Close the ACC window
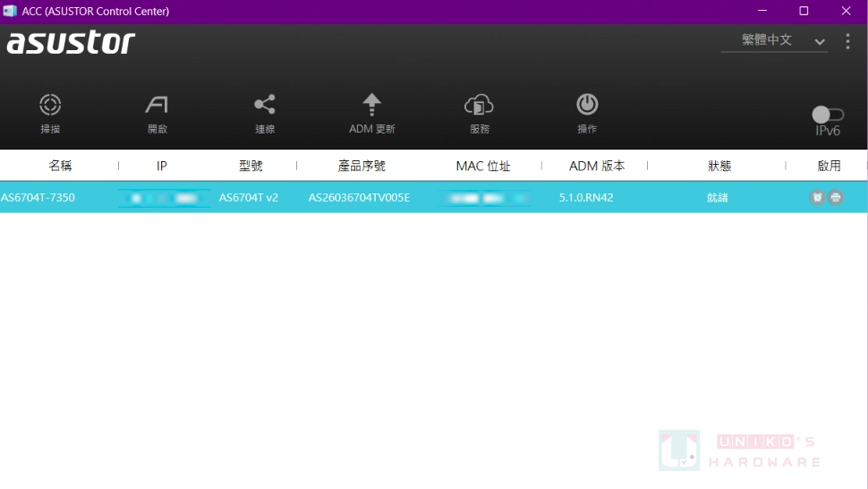 (x=846, y=11)
